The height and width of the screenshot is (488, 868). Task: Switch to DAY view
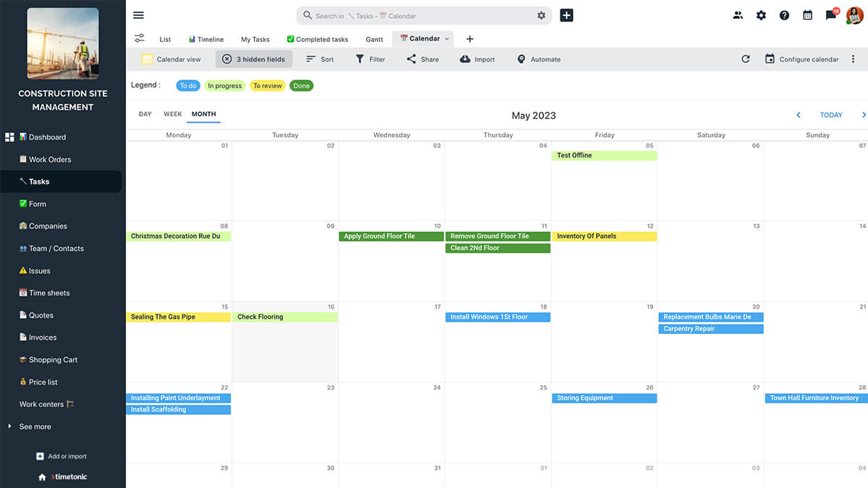145,114
